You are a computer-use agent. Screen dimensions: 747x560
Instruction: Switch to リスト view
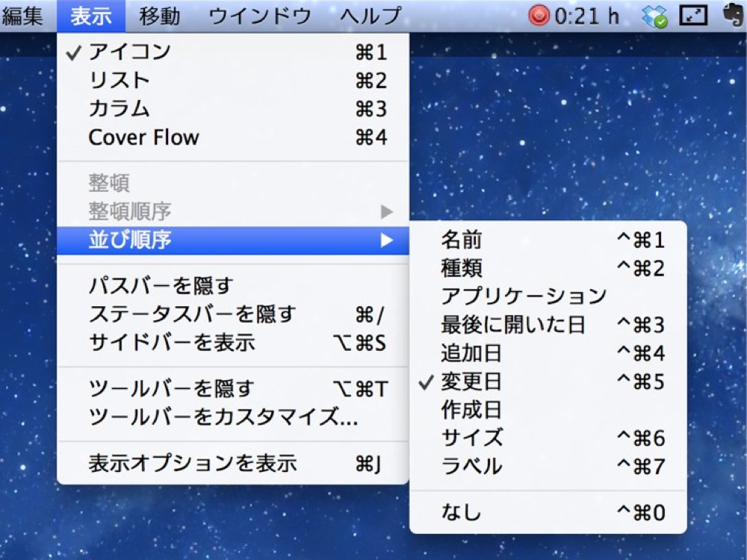click(x=233, y=81)
